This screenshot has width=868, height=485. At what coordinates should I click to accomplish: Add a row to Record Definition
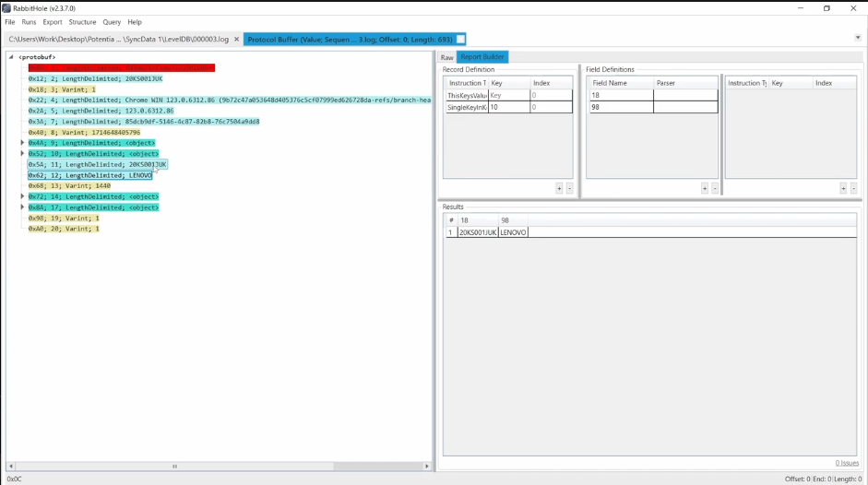pos(559,188)
